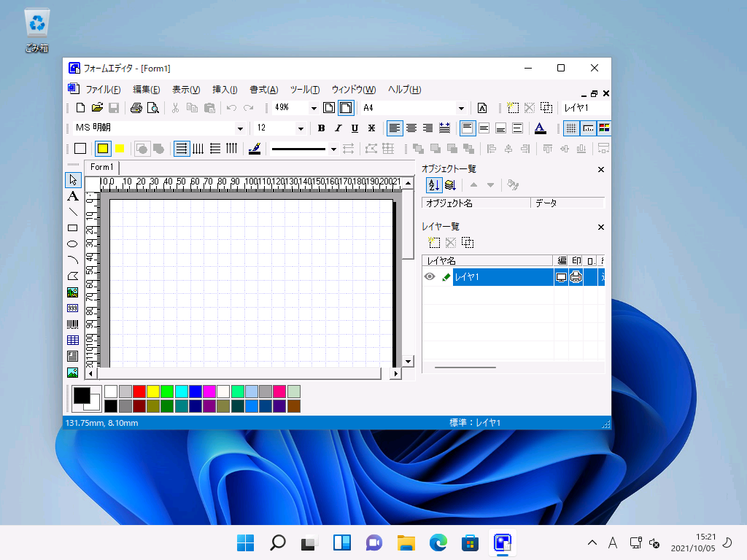Duplicate the layer in the レイヤ一覧 panel
The width and height of the screenshot is (747, 560).
click(x=468, y=242)
